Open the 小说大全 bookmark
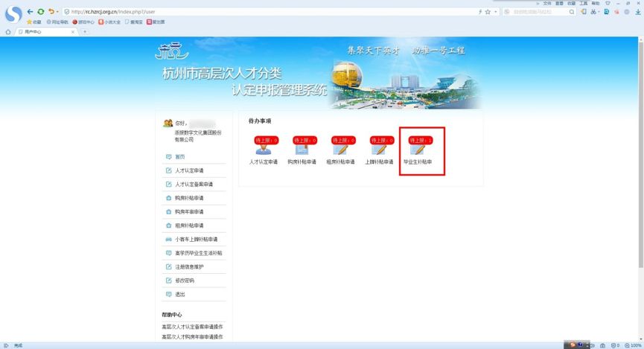 [109, 22]
